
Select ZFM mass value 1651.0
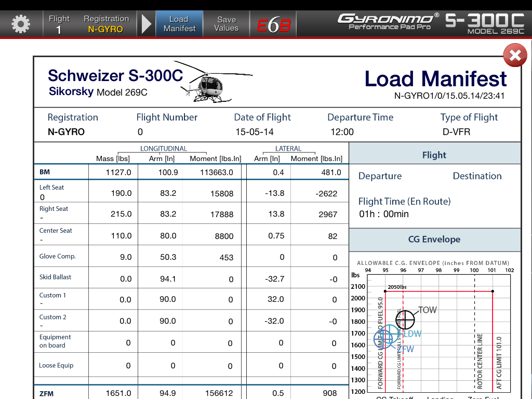pos(118,393)
